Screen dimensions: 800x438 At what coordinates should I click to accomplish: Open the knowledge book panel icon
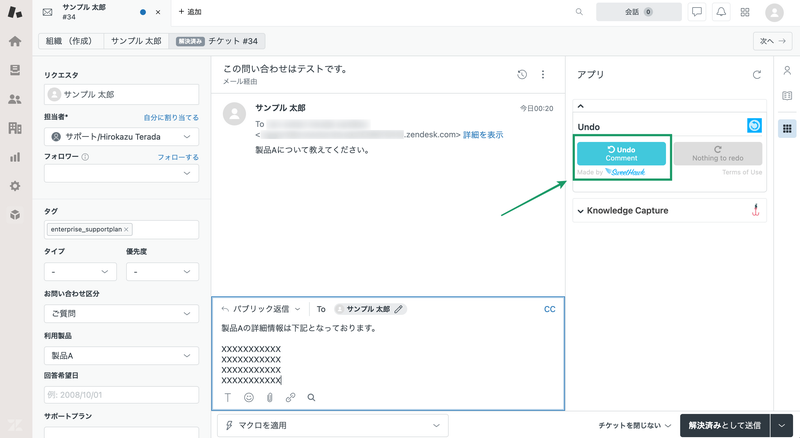click(787, 95)
